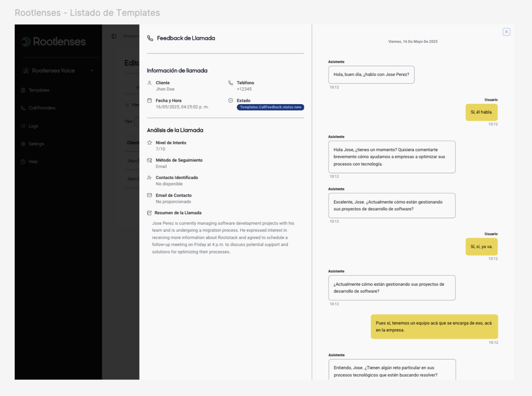This screenshot has height=396, width=532.
Task: Open the Tipo dropdown in background page
Action: 137,121
